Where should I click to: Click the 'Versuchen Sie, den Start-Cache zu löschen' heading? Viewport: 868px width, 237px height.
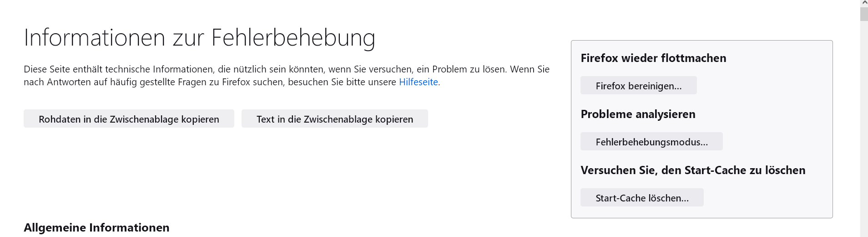[693, 170]
